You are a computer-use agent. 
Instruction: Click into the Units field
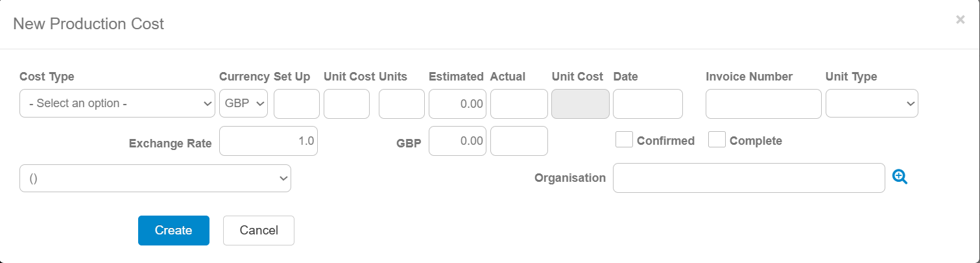click(x=401, y=104)
